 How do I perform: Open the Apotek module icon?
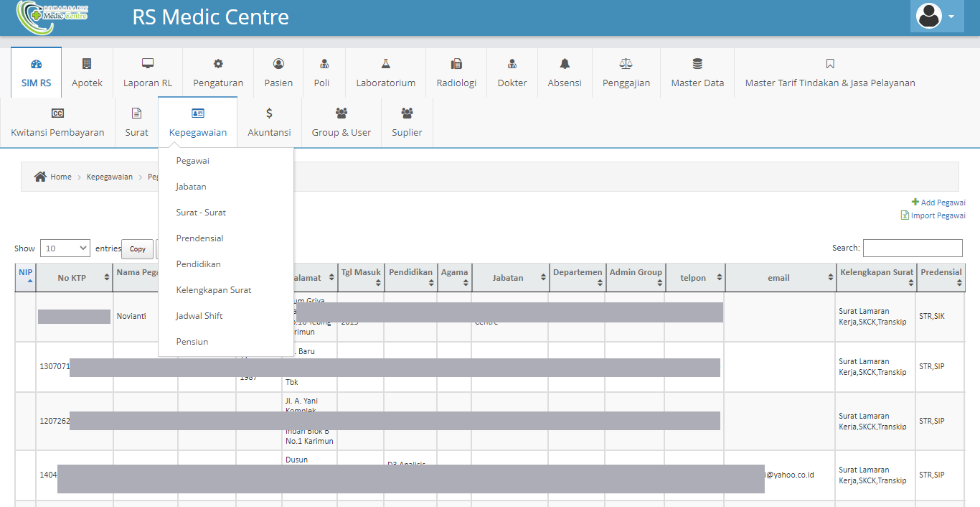click(x=87, y=64)
